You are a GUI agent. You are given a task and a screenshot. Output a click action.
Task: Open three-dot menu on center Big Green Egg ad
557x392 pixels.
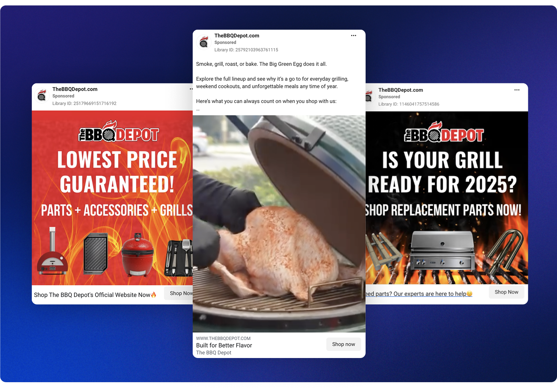(353, 35)
